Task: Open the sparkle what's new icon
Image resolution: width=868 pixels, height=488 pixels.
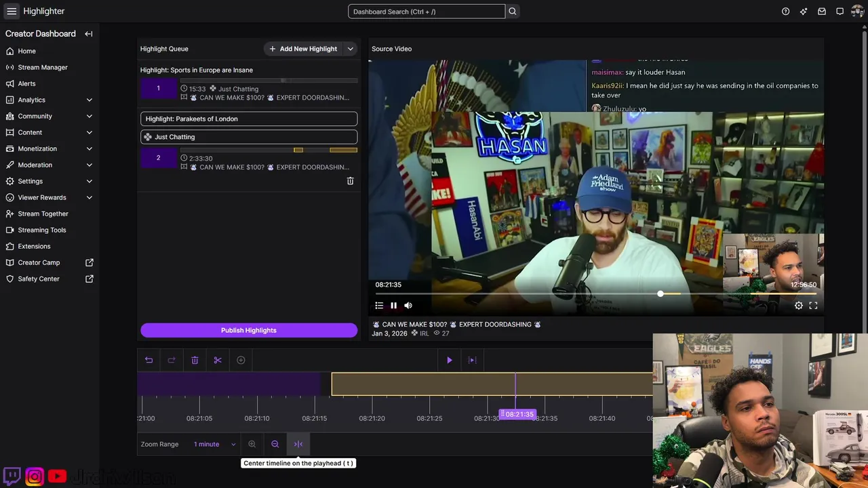Action: click(804, 12)
